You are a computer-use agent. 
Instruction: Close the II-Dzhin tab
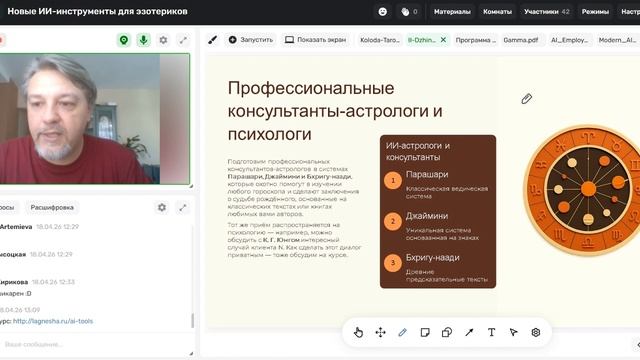[x=443, y=40]
